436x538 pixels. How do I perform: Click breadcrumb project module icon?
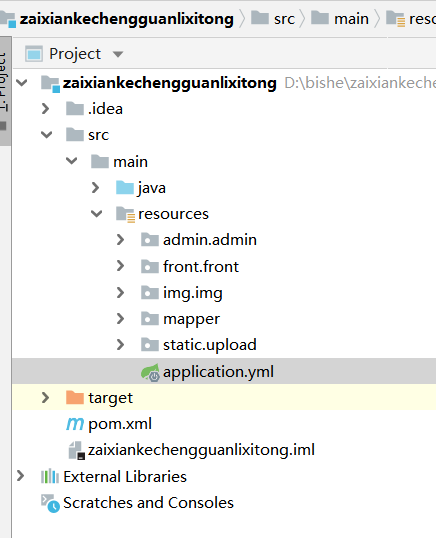click(x=8, y=20)
